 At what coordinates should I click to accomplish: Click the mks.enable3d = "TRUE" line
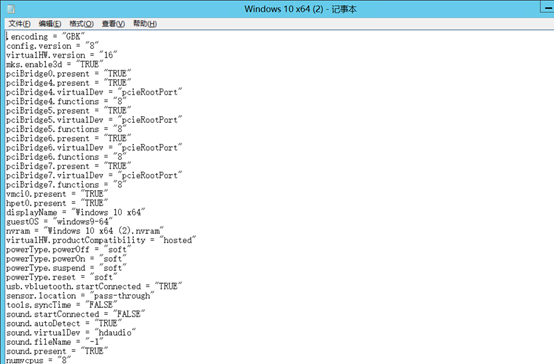54,64
